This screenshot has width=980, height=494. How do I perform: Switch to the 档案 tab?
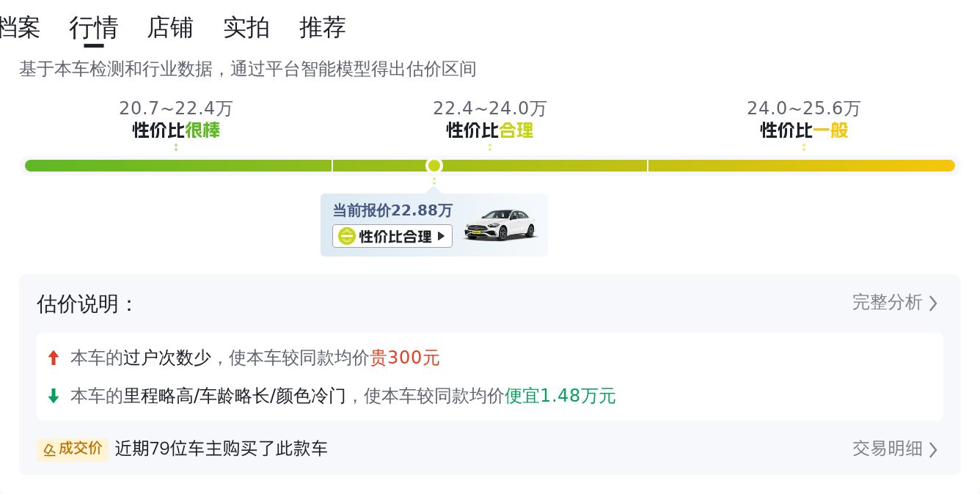20,28
